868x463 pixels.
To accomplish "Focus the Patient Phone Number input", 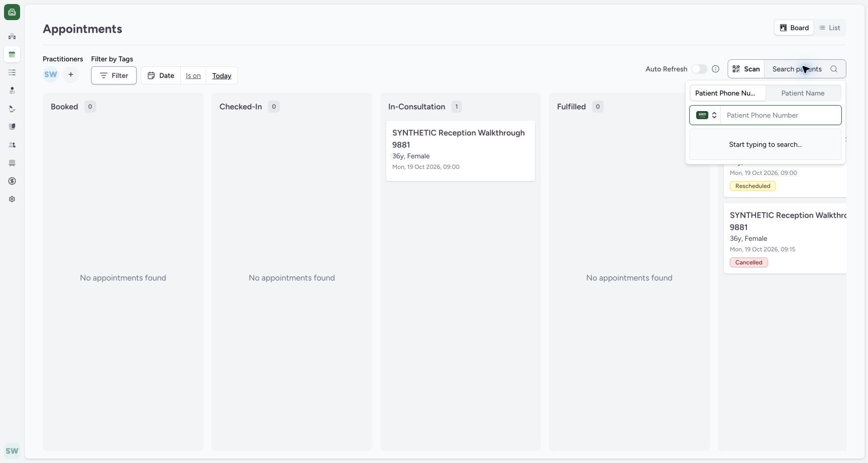I will 781,115.
